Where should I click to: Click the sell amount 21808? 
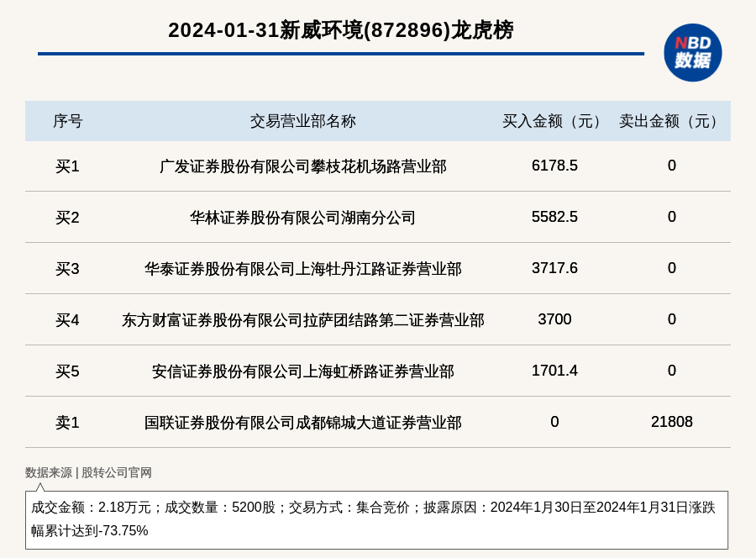click(672, 422)
